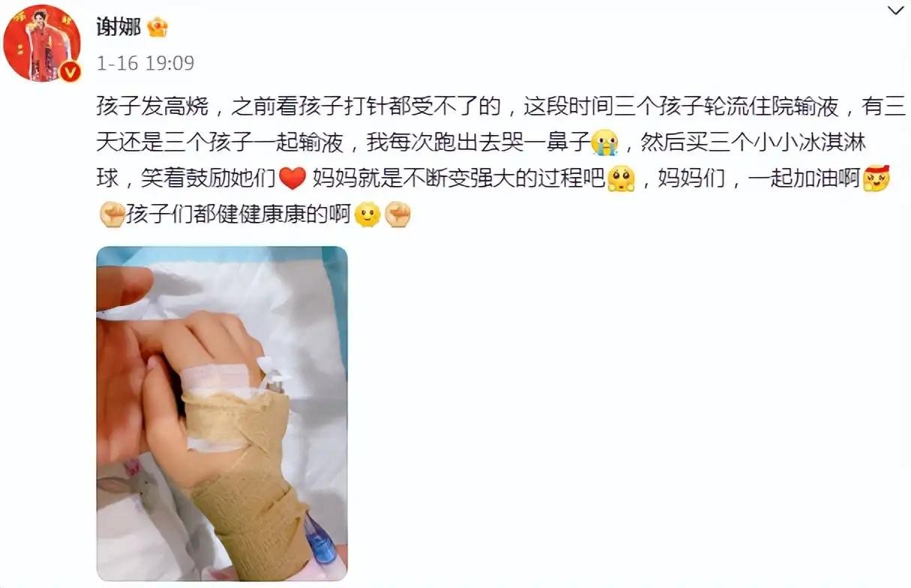The height and width of the screenshot is (588, 911).
Task: Click the orange verified V badge
Action: 70,71
